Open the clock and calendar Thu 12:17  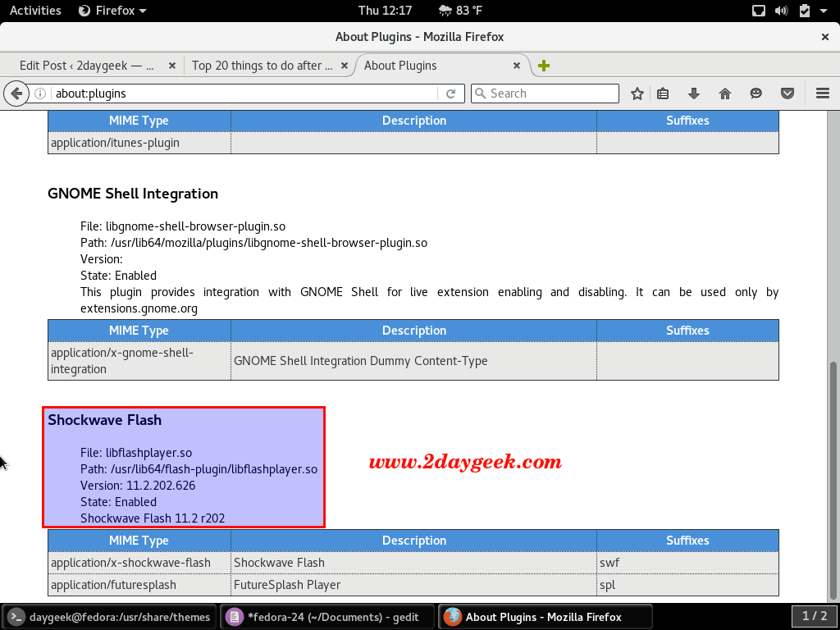[x=385, y=10]
